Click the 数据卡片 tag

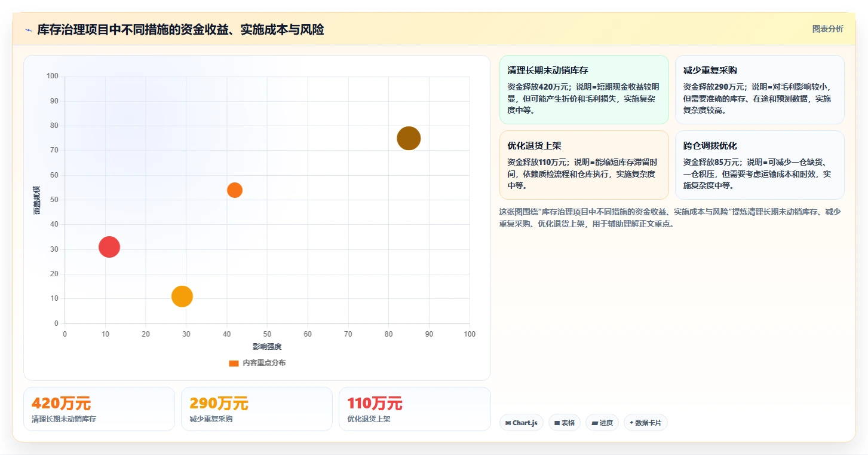coord(645,423)
